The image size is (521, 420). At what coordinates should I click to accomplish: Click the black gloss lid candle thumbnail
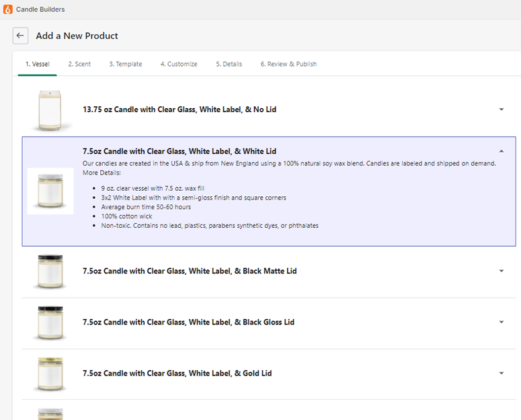tap(50, 323)
